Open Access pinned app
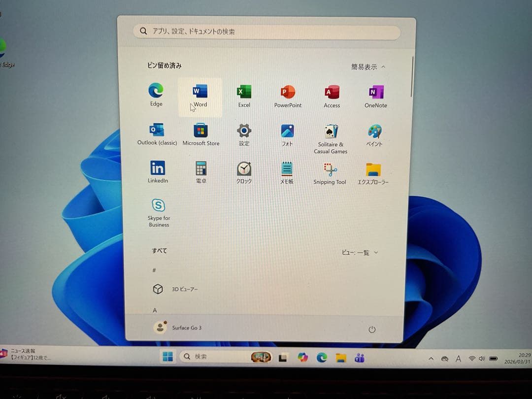532x399 pixels. pyautogui.click(x=332, y=97)
